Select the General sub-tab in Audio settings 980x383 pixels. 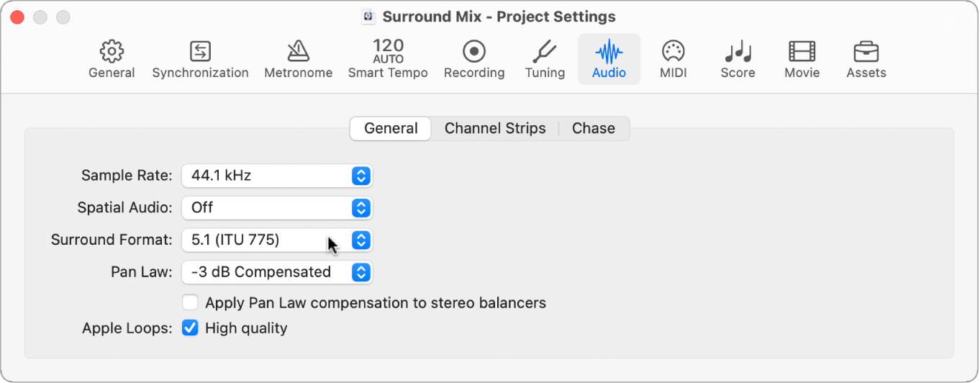click(x=391, y=129)
